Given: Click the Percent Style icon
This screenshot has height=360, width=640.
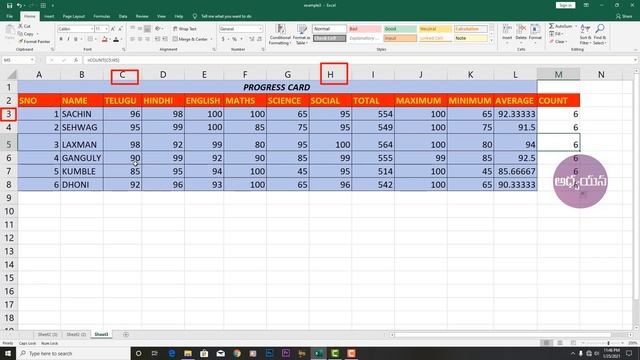Looking at the screenshot, I should (x=234, y=39).
